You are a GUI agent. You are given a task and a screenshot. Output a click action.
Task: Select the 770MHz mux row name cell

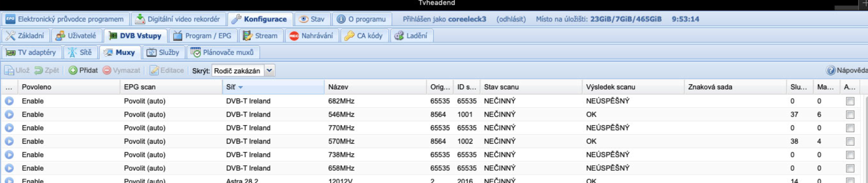coord(341,128)
